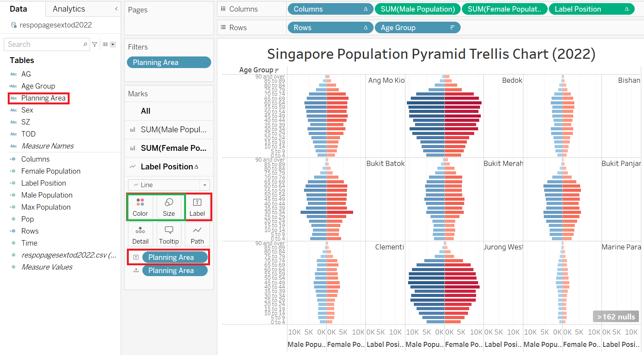
Task: Select the Max Population field
Action: coord(46,207)
